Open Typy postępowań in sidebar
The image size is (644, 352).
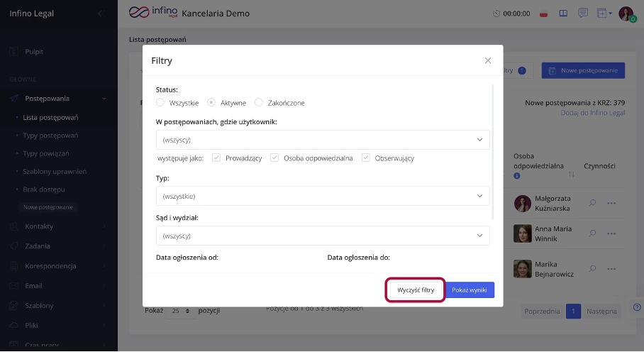coord(50,136)
